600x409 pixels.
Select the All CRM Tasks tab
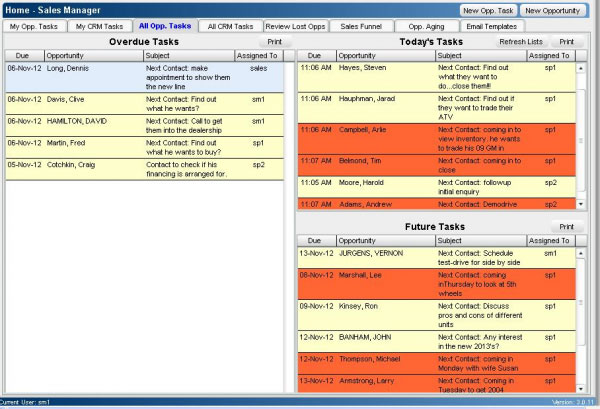tap(230, 26)
